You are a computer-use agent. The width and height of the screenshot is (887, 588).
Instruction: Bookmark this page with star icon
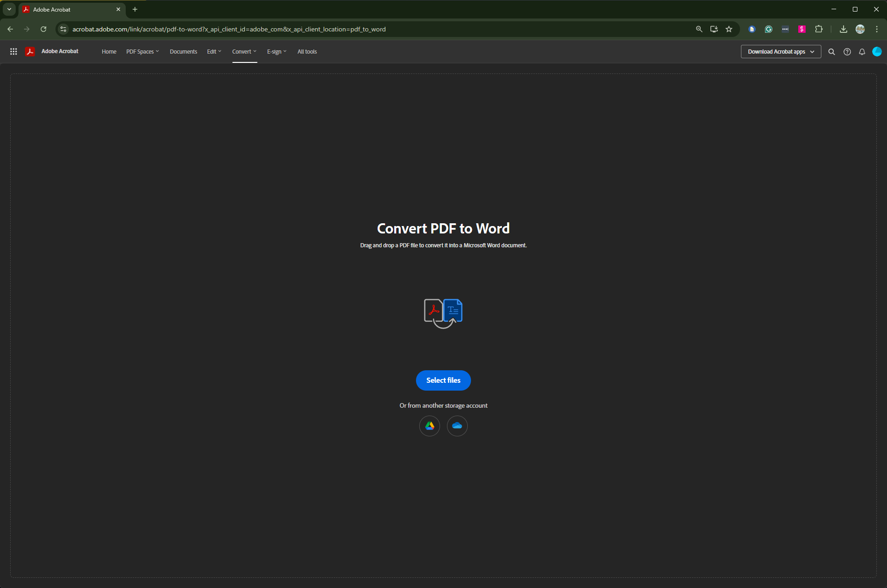click(729, 29)
